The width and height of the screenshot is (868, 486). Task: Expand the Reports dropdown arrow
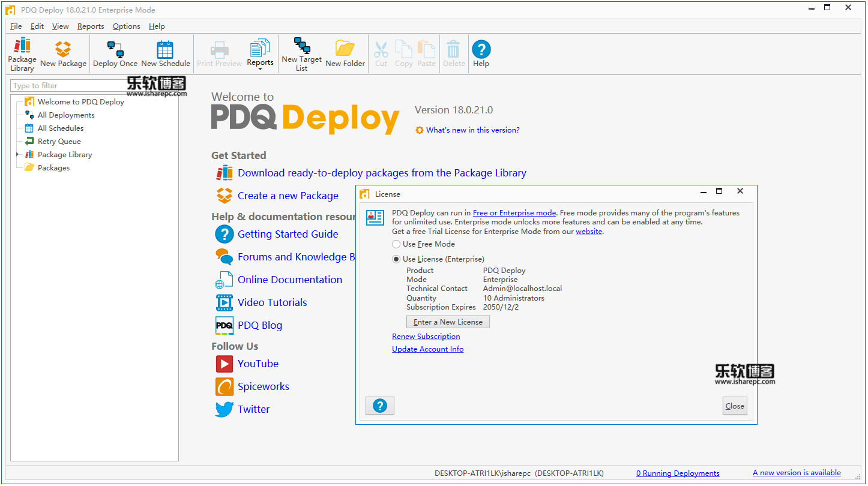pyautogui.click(x=260, y=69)
